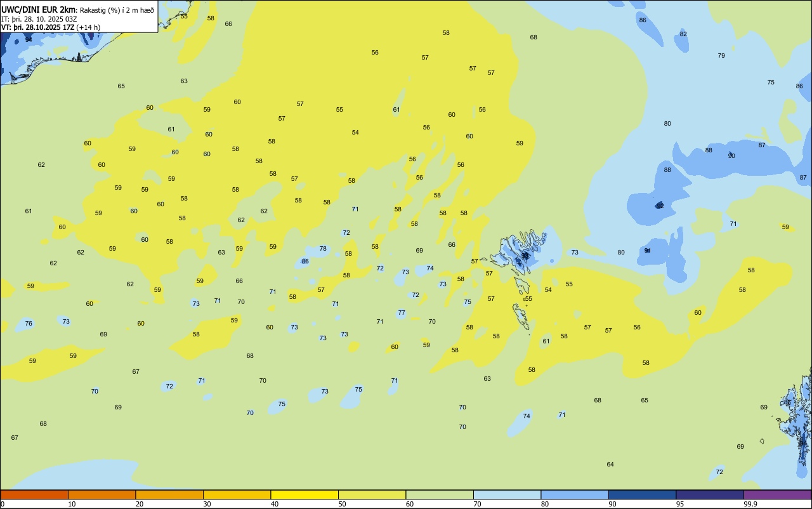Image resolution: width=812 pixels, height=509 pixels.
Task: Click the light green 60–70 legend swatch
Action: click(x=440, y=494)
